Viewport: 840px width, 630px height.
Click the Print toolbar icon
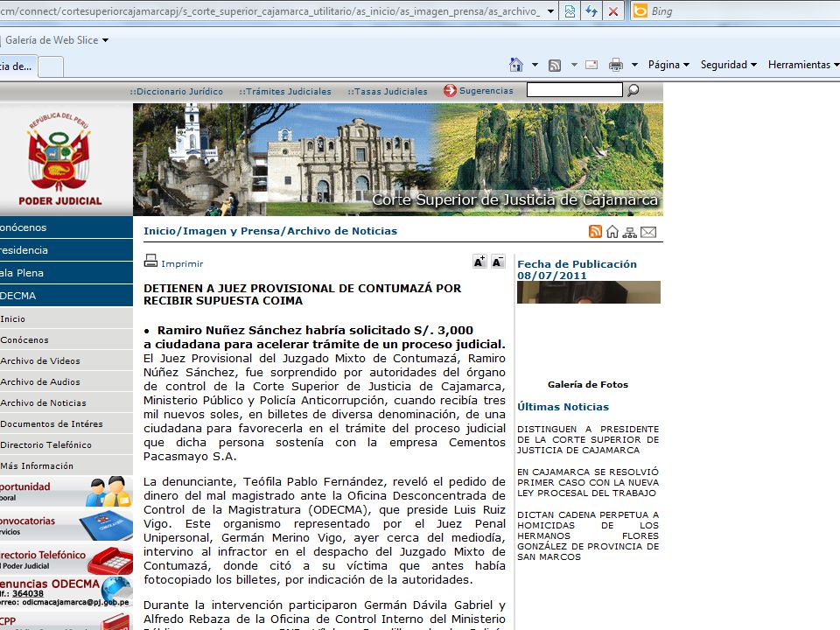616,65
